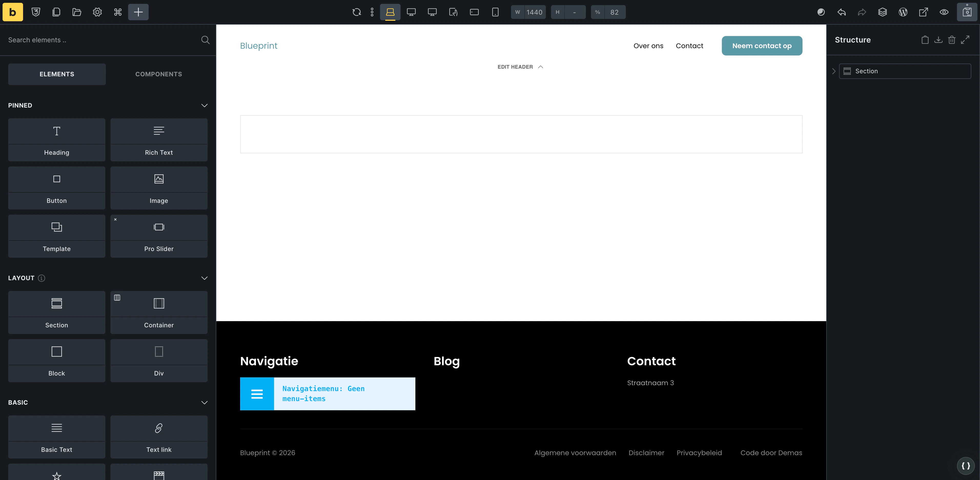This screenshot has width=980, height=480.
Task: Open the Pages icon in toolbar
Action: [x=56, y=12]
